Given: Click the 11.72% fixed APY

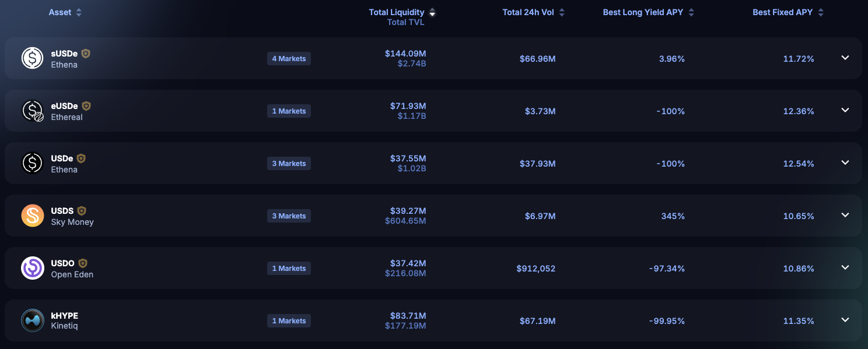Looking at the screenshot, I should (799, 59).
